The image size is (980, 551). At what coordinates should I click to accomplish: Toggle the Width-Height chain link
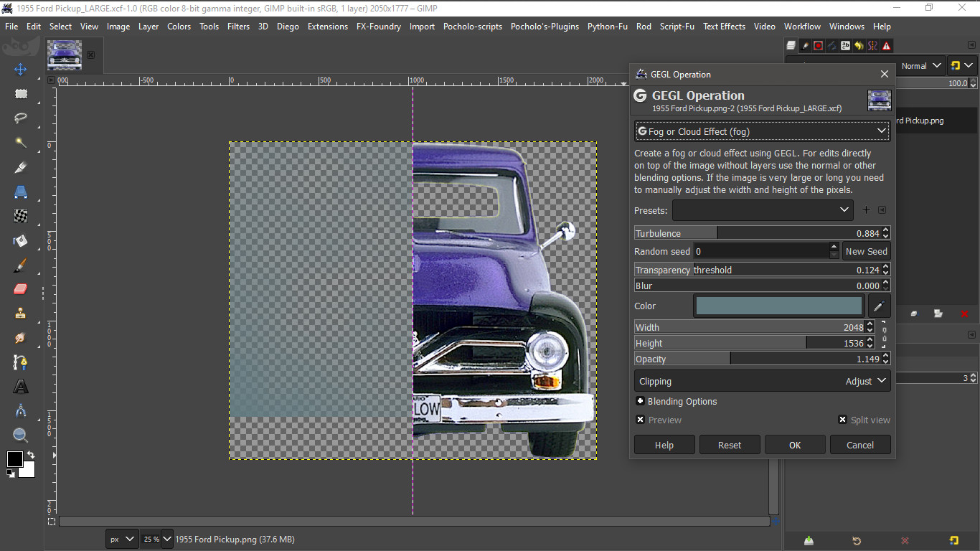[884, 334]
